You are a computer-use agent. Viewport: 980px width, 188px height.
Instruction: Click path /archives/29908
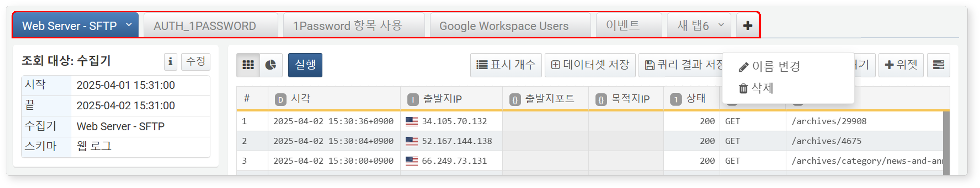tap(829, 121)
